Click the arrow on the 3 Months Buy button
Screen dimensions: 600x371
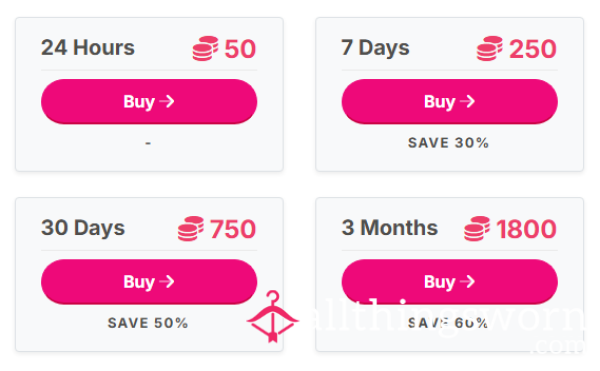tap(468, 282)
